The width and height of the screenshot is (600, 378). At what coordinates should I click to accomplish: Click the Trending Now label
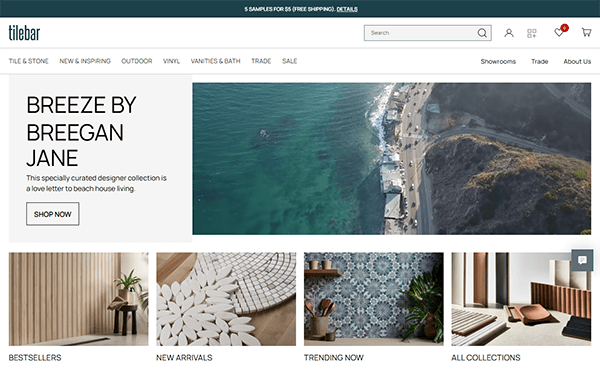pos(334,358)
